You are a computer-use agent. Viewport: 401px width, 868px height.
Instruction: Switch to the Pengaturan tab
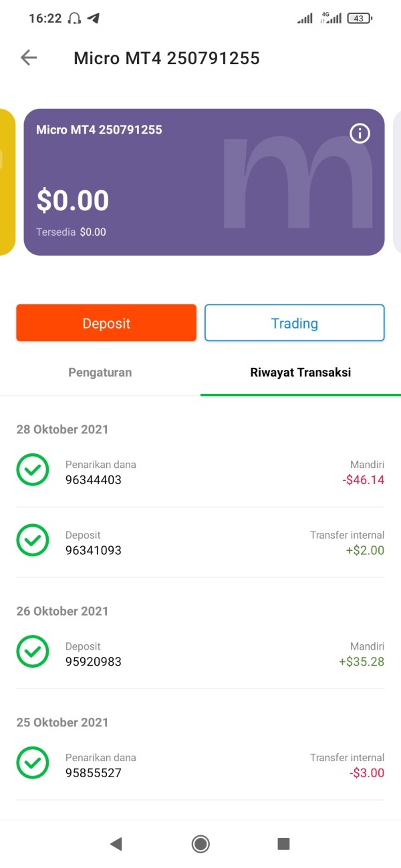pos(100,373)
